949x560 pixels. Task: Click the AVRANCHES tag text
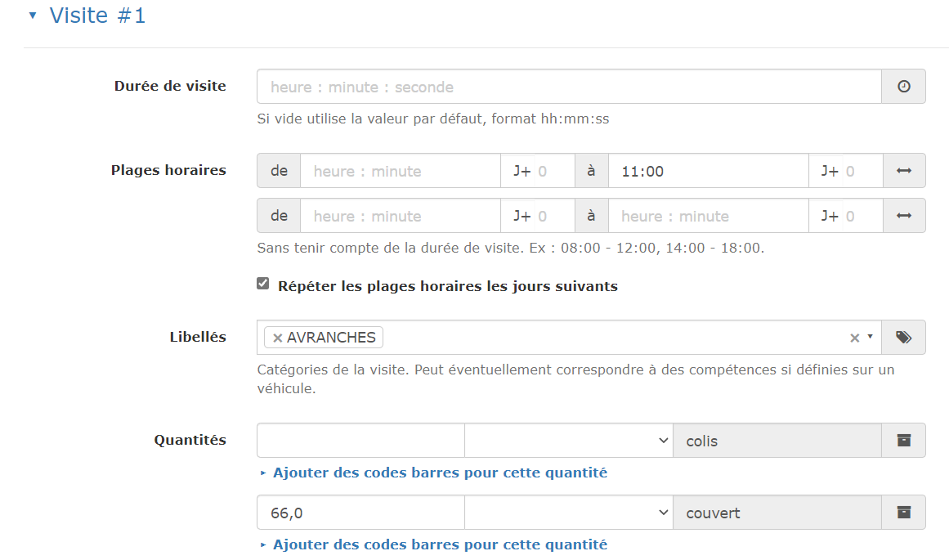tap(331, 338)
